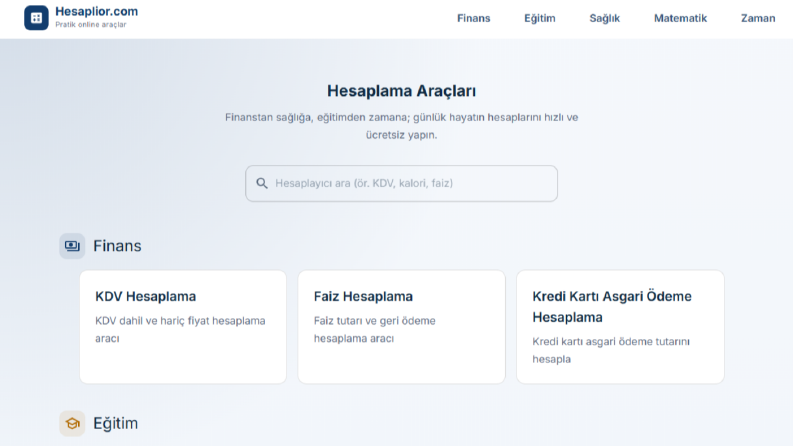
Task: Click the 'Pratik online araçlar' tagline
Action: click(91, 25)
